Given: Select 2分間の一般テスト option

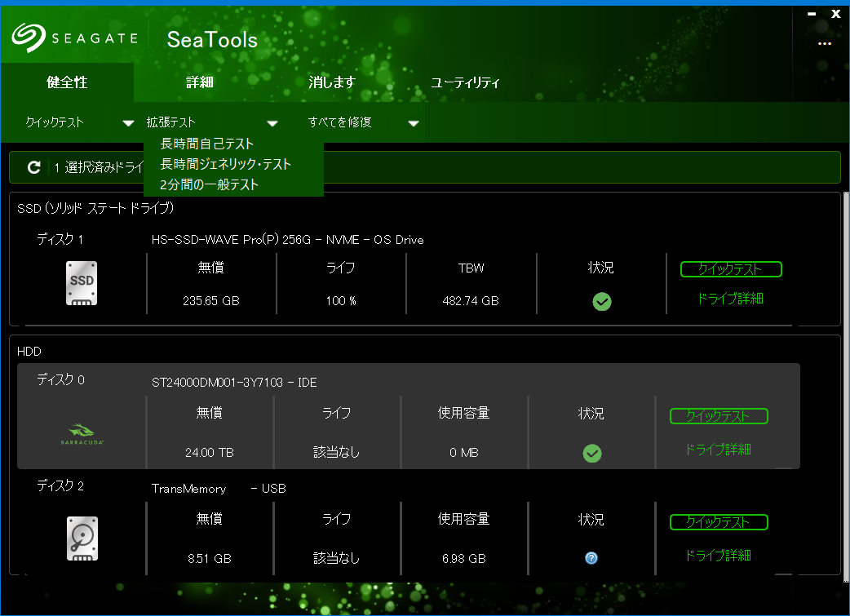Looking at the screenshot, I should (210, 185).
